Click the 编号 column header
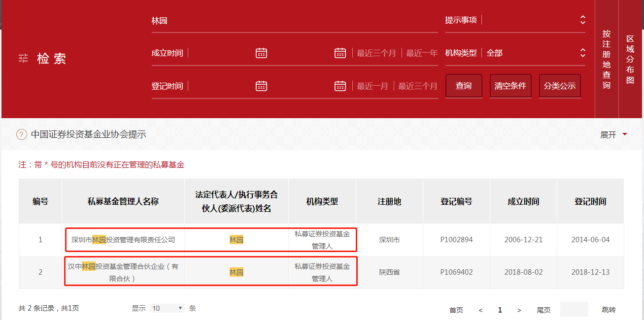This screenshot has height=320, width=644. [x=40, y=201]
